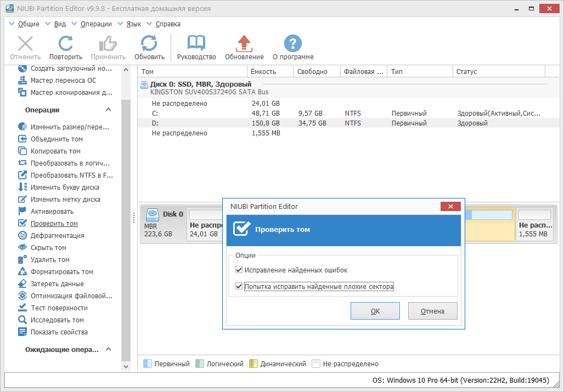Click the Скрыть том eye icon
Viewport: 564px width, 392px height.
click(x=22, y=248)
